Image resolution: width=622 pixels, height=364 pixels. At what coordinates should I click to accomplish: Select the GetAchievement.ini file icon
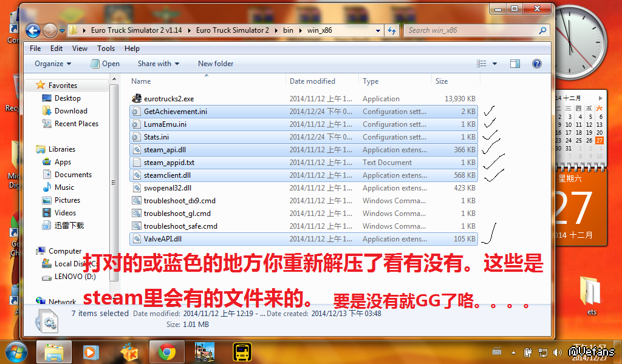[137, 111]
